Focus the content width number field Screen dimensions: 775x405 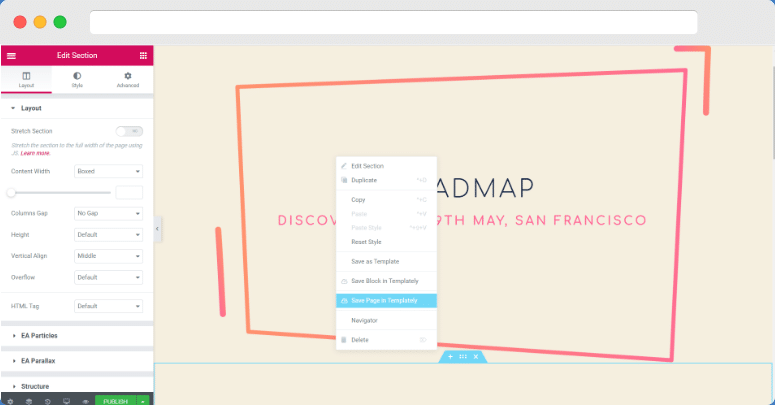129,192
